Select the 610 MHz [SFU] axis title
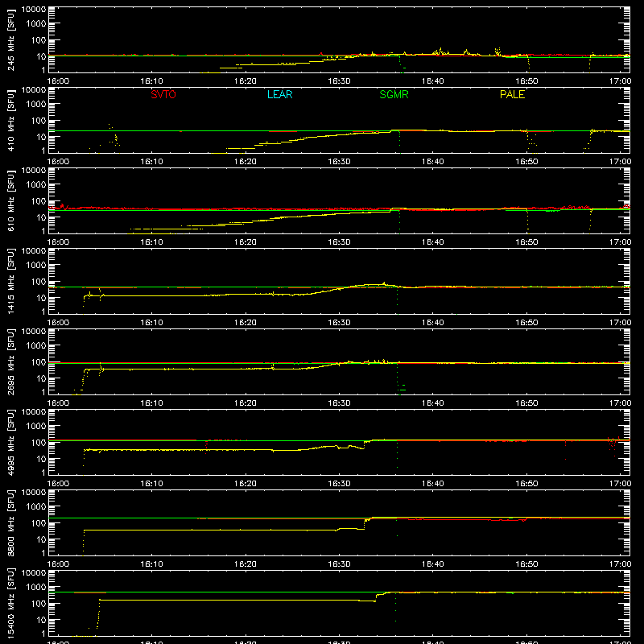This screenshot has width=644, height=644. click(10, 200)
